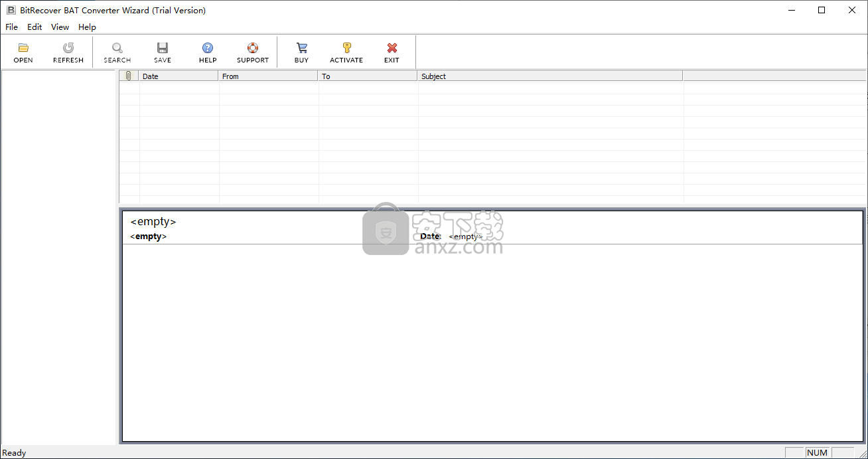Click the red EXIT icon
868x459 pixels.
(x=392, y=48)
